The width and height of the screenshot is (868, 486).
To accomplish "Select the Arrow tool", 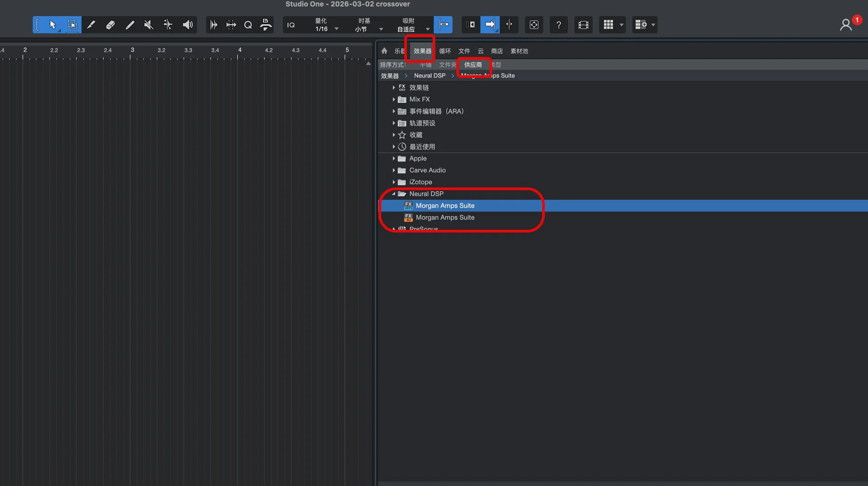I will point(52,25).
